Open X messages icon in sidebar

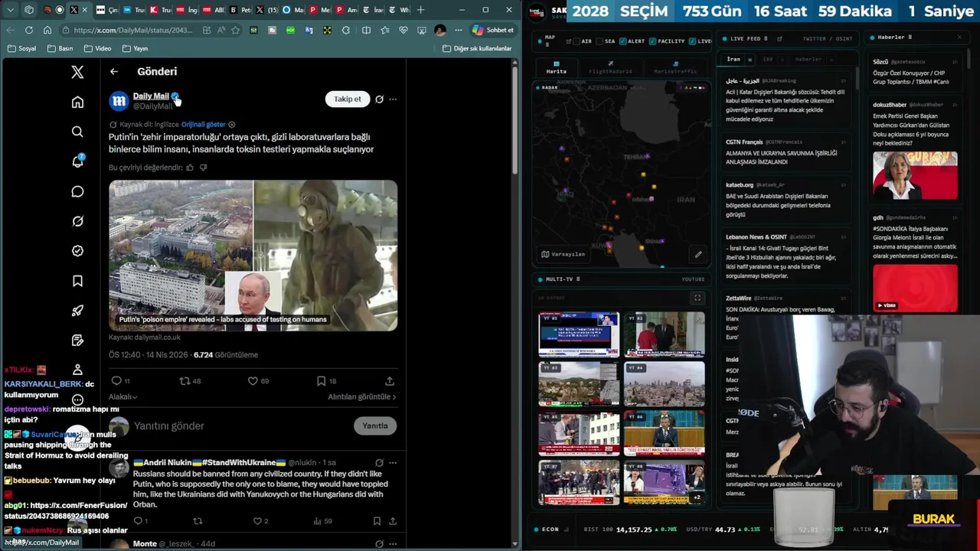pyautogui.click(x=77, y=191)
